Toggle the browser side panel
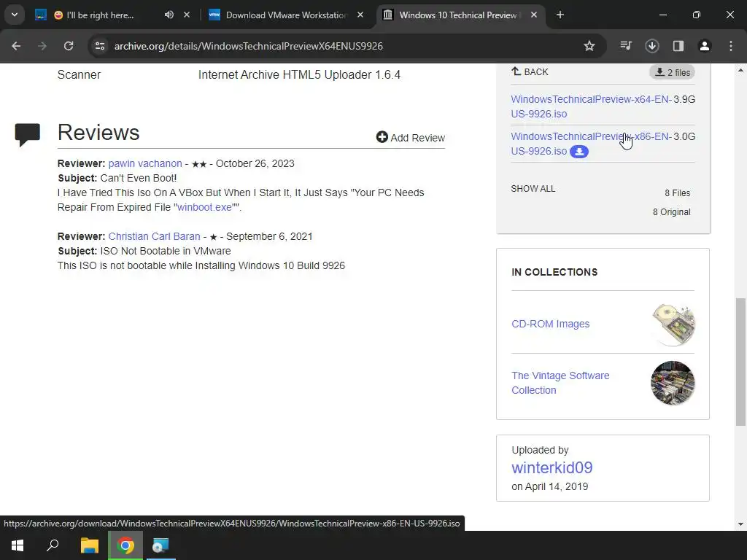This screenshot has width=747, height=560. [x=678, y=46]
